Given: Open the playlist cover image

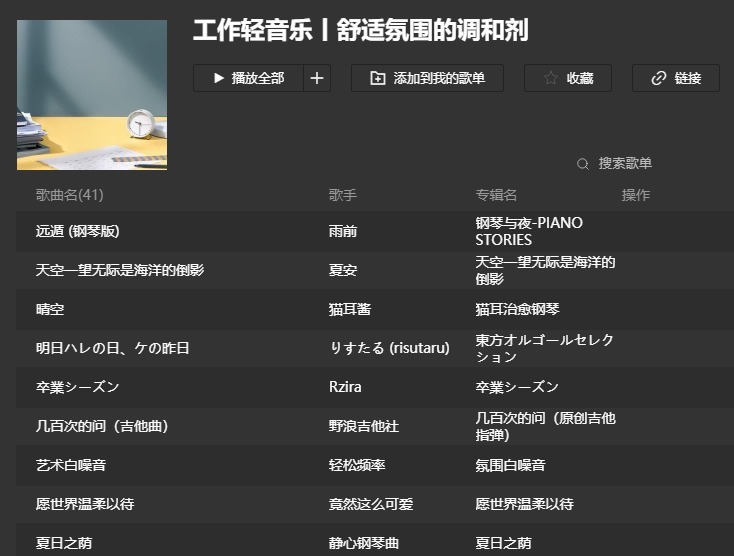Looking at the screenshot, I should pos(92,95).
